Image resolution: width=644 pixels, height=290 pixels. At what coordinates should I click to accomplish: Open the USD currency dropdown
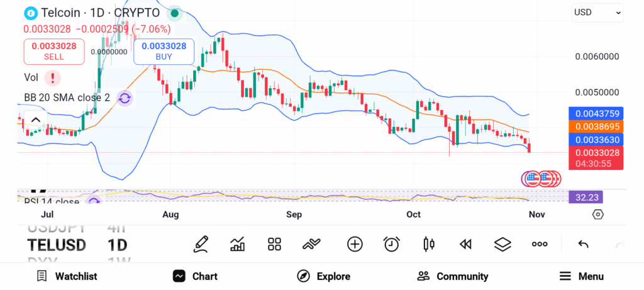click(597, 13)
